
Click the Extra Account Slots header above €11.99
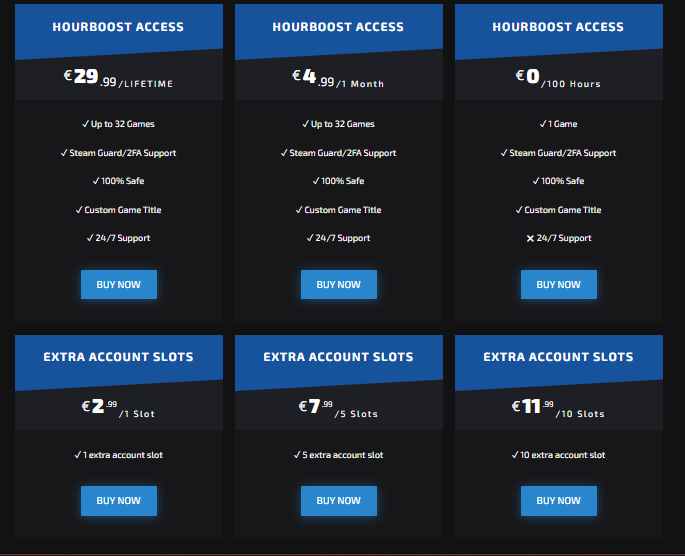tap(558, 357)
